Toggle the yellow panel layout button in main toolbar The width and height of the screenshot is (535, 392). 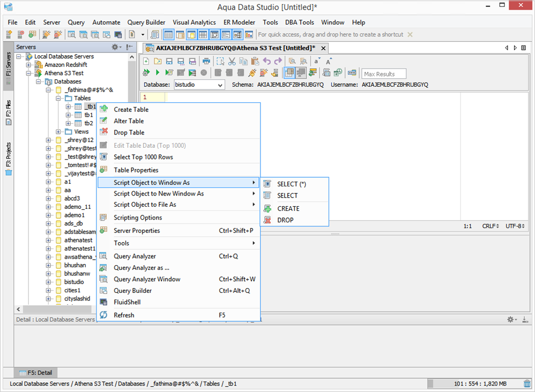pyautogui.click(x=192, y=34)
